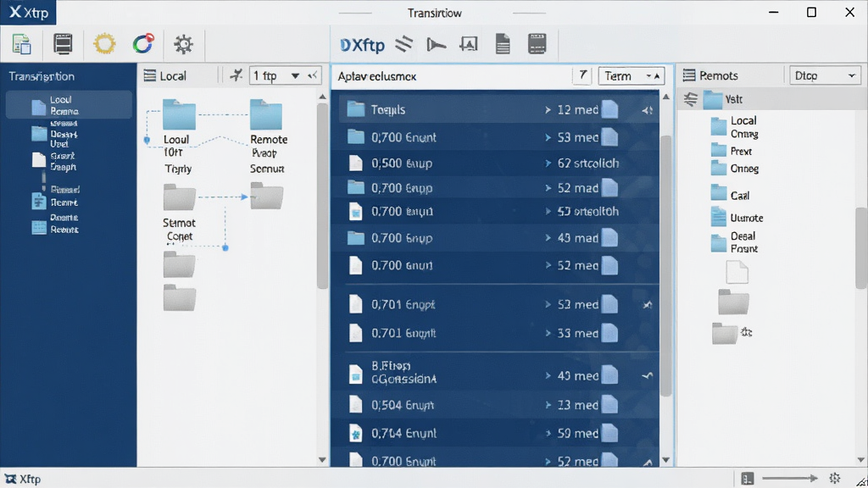868x488 pixels.
Task: Click the framed picture toolbar icon
Action: tap(468, 44)
